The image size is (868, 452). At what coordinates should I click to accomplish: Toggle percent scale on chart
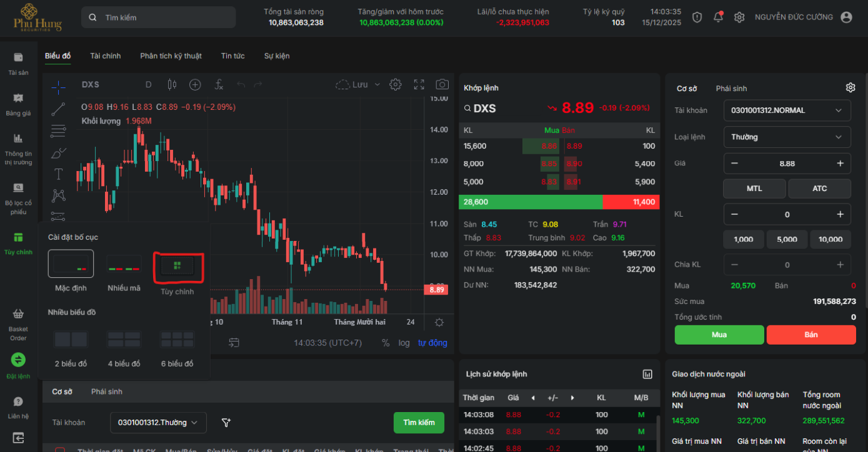tap(386, 343)
